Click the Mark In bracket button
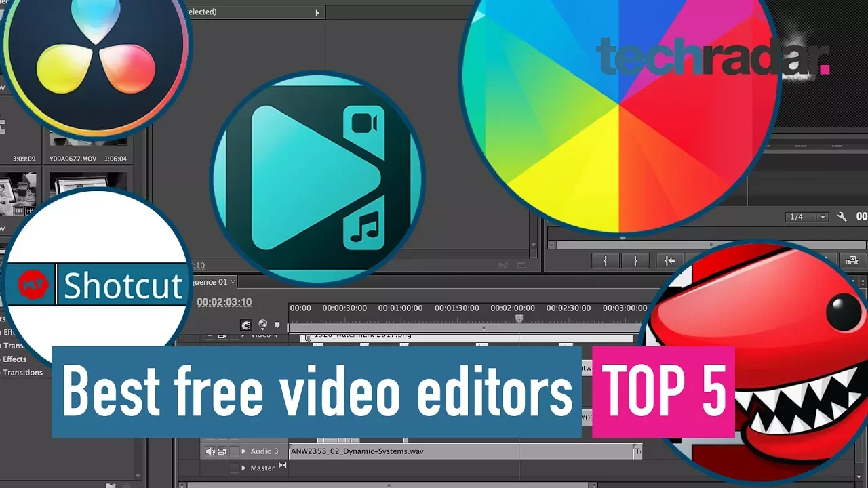The height and width of the screenshot is (488, 868). (606, 260)
